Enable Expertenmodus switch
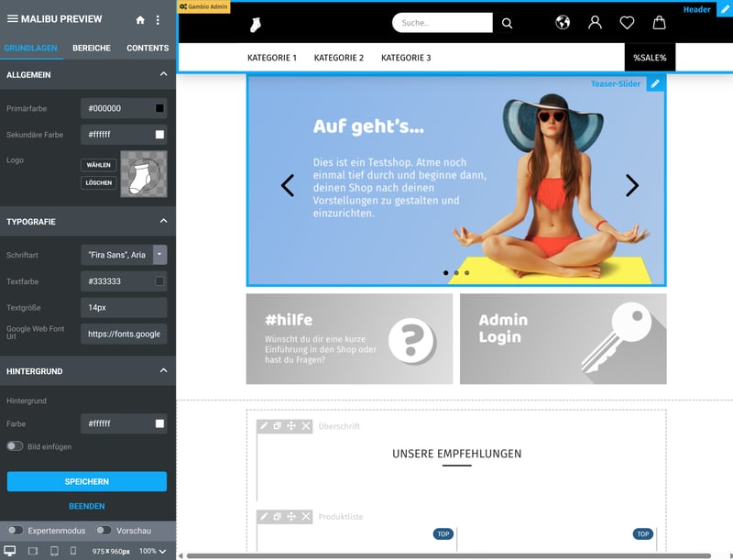Viewport: 733px width, 560px height. pyautogui.click(x=15, y=530)
